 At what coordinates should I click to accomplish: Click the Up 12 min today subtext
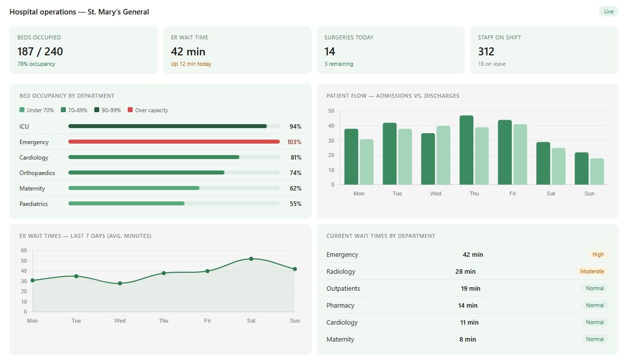[x=191, y=64]
